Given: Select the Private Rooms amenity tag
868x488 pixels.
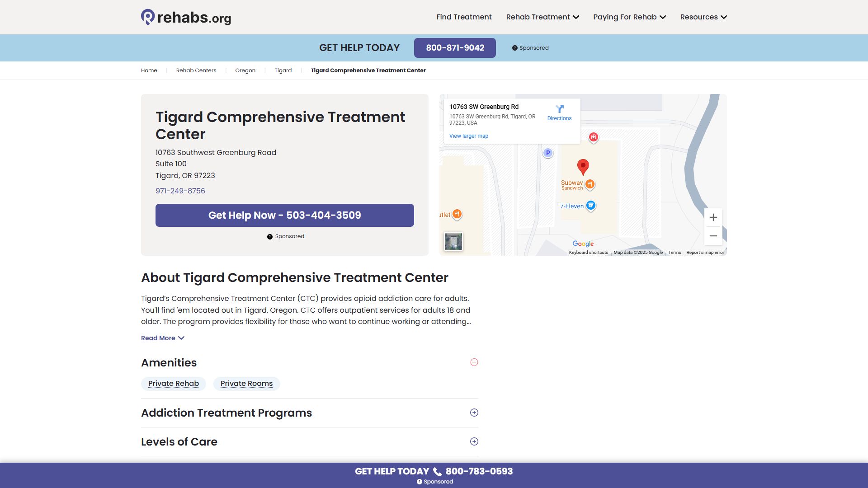Looking at the screenshot, I should (x=247, y=384).
